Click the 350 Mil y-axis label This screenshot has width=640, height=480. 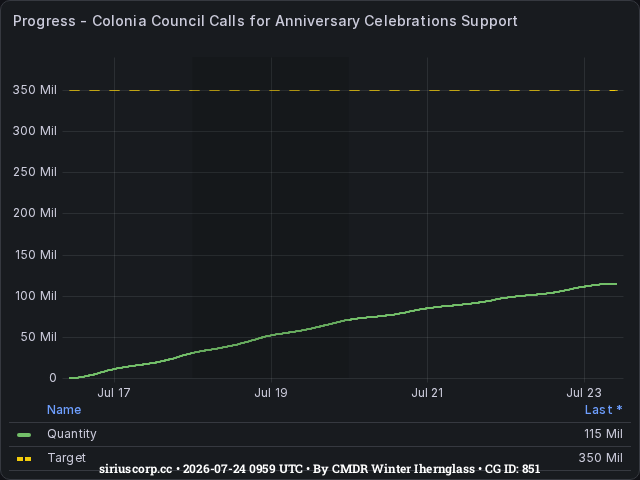[35, 90]
